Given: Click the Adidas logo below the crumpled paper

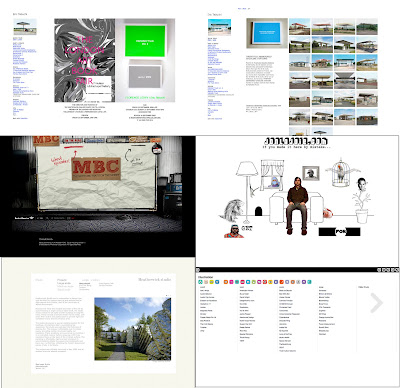Looking at the screenshot, I should 24,218.
